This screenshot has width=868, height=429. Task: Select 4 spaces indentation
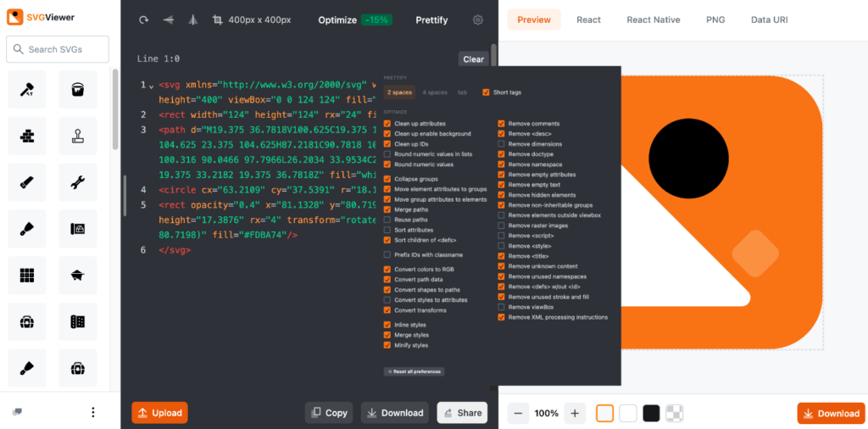tap(435, 92)
